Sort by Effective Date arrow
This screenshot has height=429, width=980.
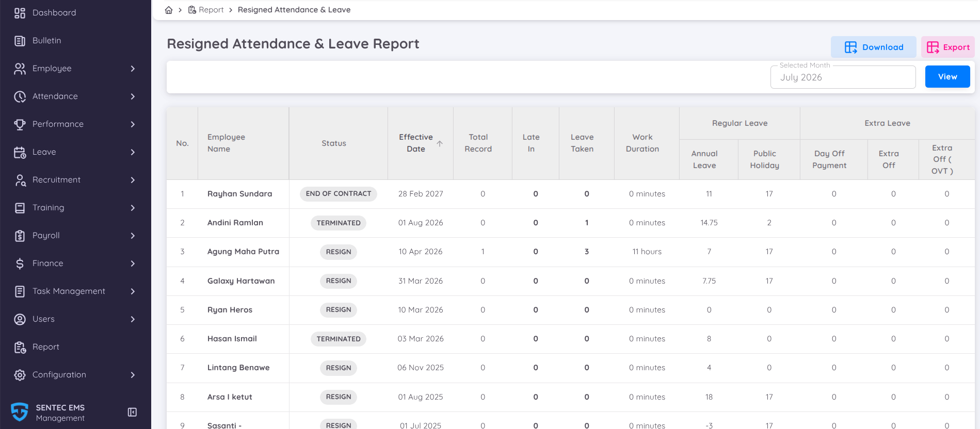(440, 143)
